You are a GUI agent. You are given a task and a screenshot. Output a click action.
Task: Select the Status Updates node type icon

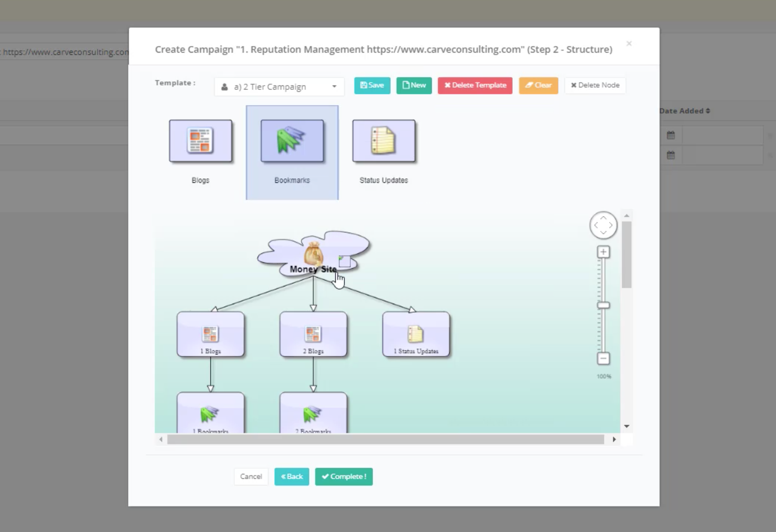coord(384,141)
